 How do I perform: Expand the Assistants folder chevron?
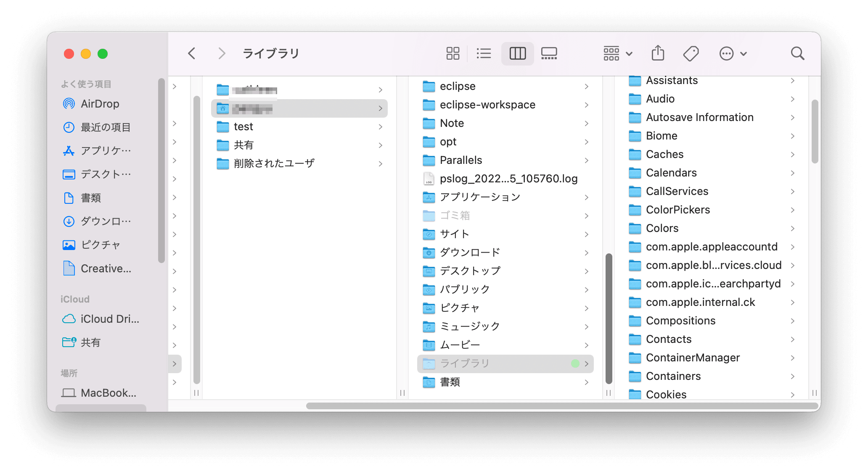point(792,80)
